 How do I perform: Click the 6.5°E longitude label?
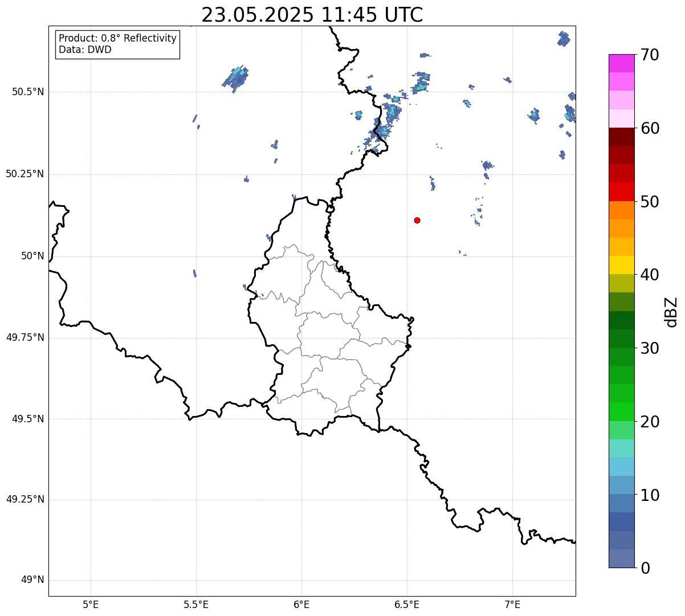coord(407,604)
